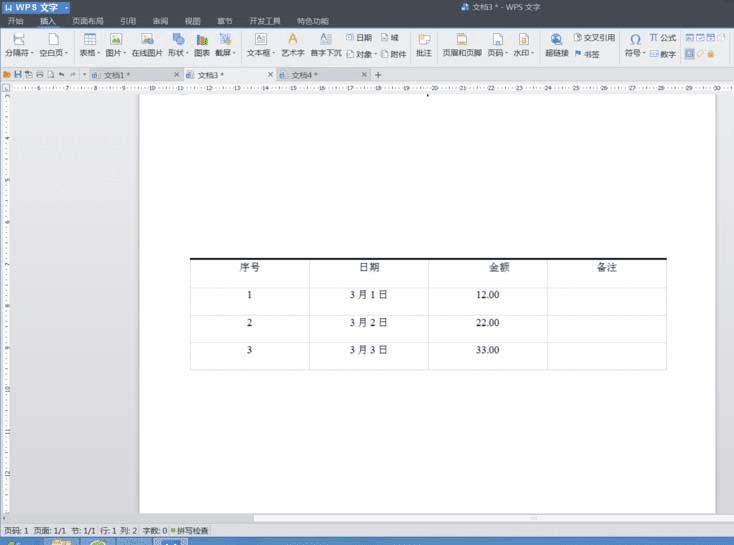
Task: Click the ruler tab-stop selector at corner
Action: coord(6,88)
